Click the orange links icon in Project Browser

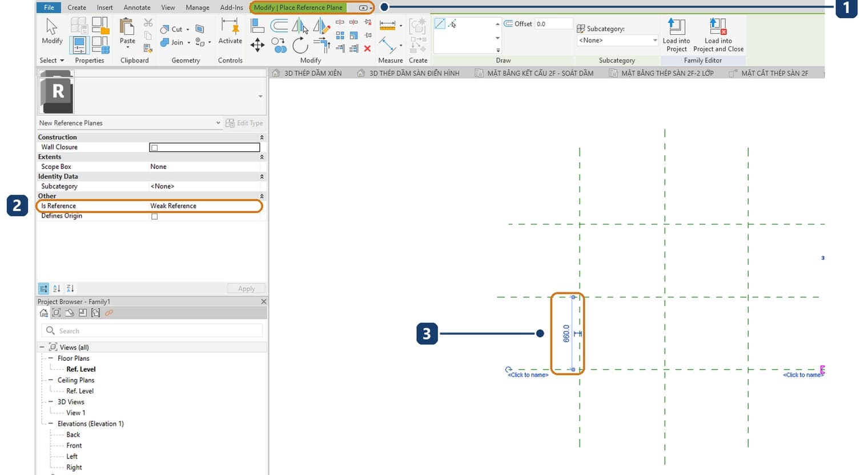point(108,313)
